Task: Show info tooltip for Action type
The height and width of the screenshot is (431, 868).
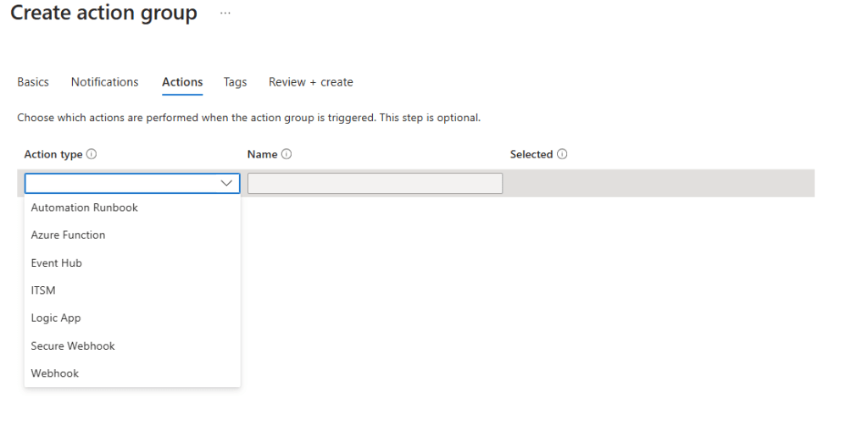Action: point(92,154)
